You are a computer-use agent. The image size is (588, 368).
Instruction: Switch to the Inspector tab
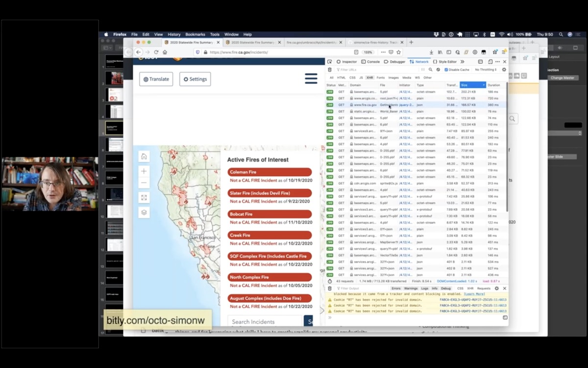point(346,62)
